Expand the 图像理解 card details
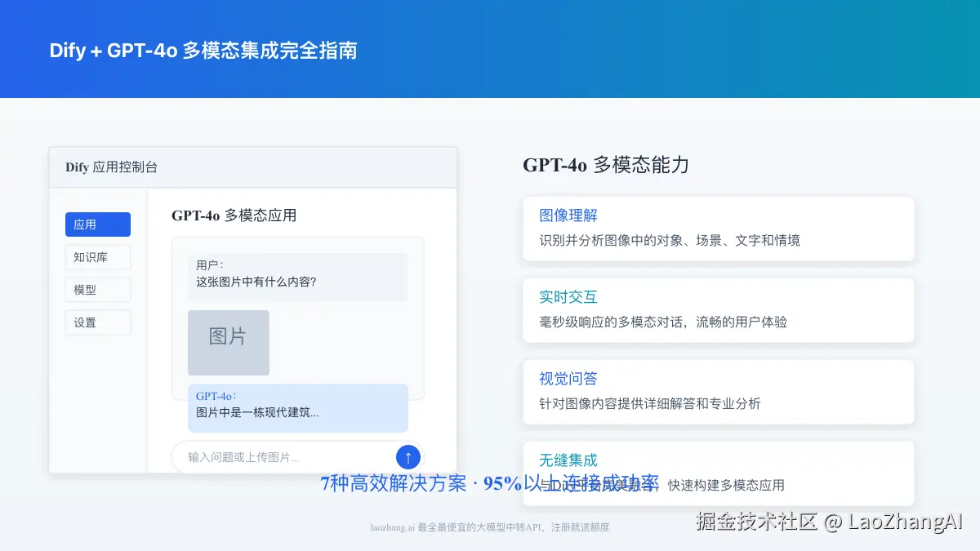Viewport: 980px width, 551px height. click(x=719, y=229)
